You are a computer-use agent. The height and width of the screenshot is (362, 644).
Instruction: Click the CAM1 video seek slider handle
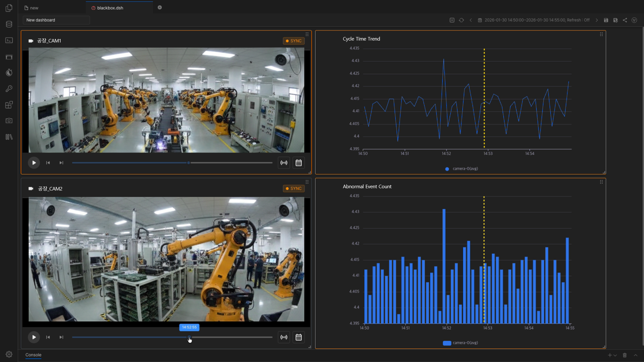tap(189, 163)
